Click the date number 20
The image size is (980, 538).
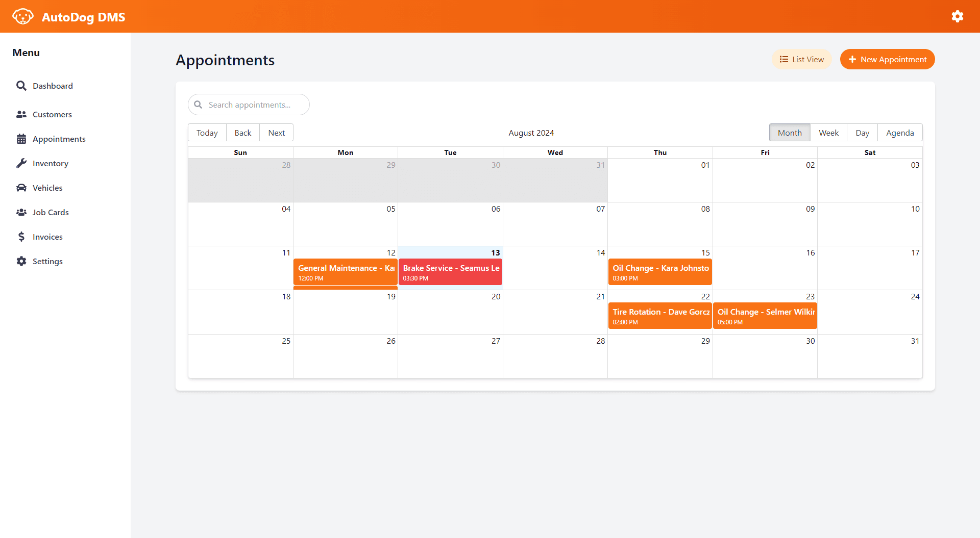[496, 296]
